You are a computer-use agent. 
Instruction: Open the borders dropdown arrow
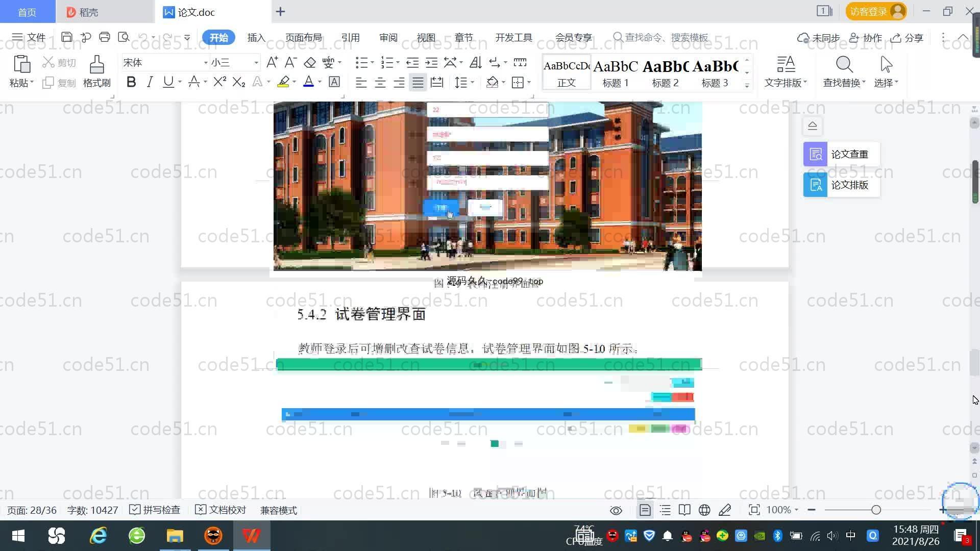pos(529,82)
